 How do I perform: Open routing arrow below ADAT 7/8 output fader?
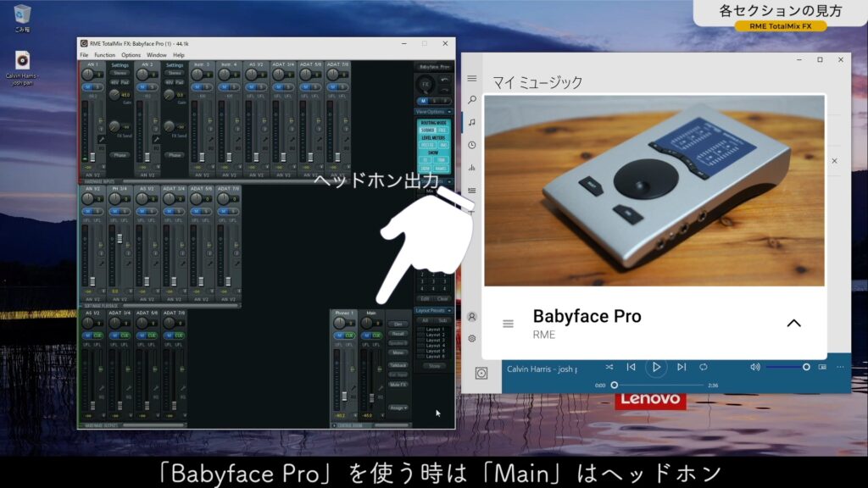pyautogui.click(x=184, y=415)
